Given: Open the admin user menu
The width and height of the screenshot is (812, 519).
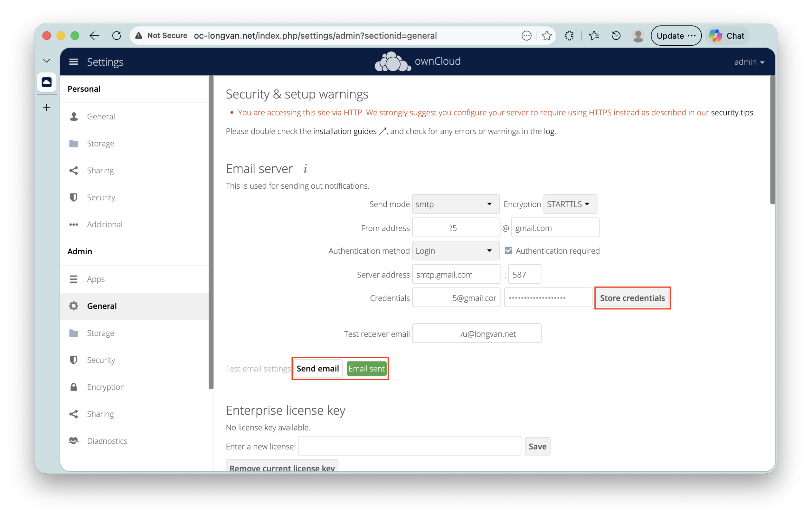Looking at the screenshot, I should click(749, 62).
